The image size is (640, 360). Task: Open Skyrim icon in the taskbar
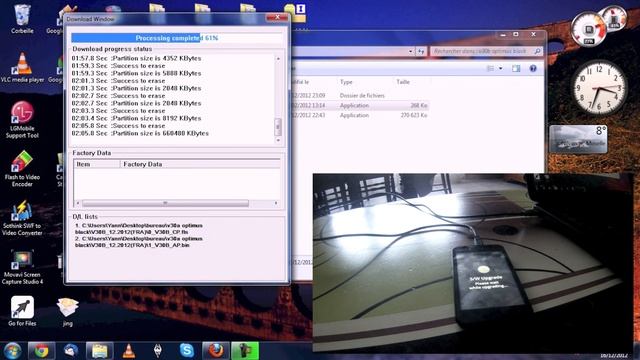(158, 351)
